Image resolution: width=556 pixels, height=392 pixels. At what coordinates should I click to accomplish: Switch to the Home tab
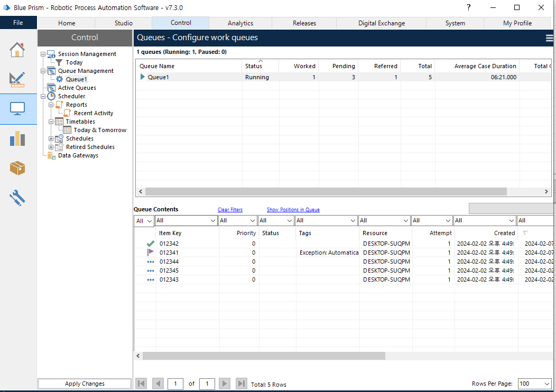click(67, 23)
